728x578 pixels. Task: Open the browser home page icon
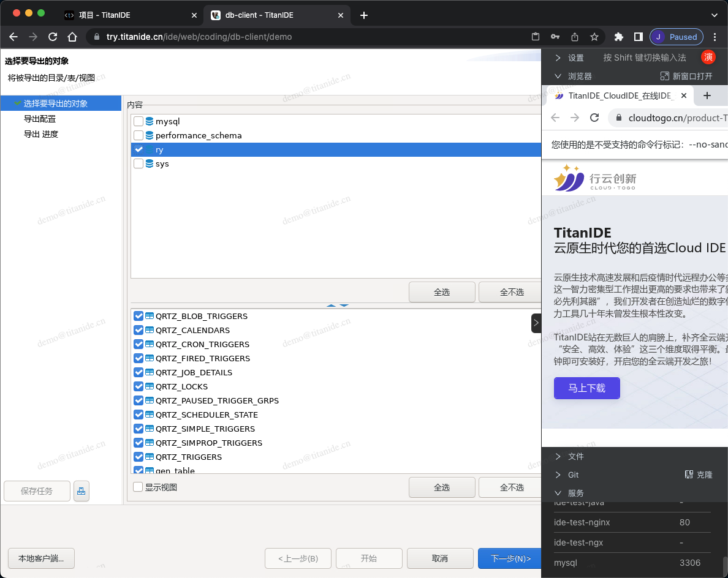72,37
